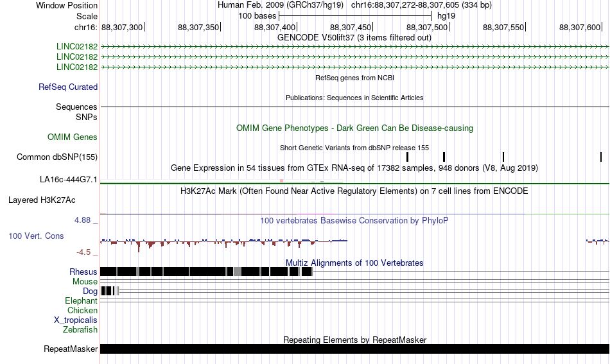Click the 88,307,400 ruler position
The height and width of the screenshot is (364, 610).
(275, 27)
